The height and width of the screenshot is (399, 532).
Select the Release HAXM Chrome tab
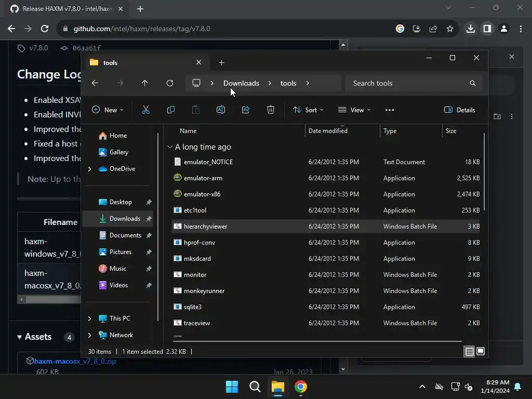66,9
